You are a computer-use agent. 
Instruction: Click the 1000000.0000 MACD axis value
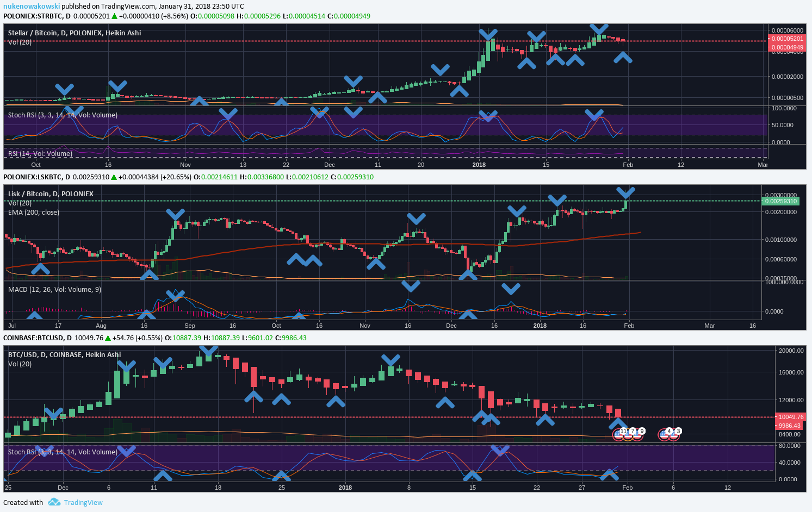coord(784,282)
